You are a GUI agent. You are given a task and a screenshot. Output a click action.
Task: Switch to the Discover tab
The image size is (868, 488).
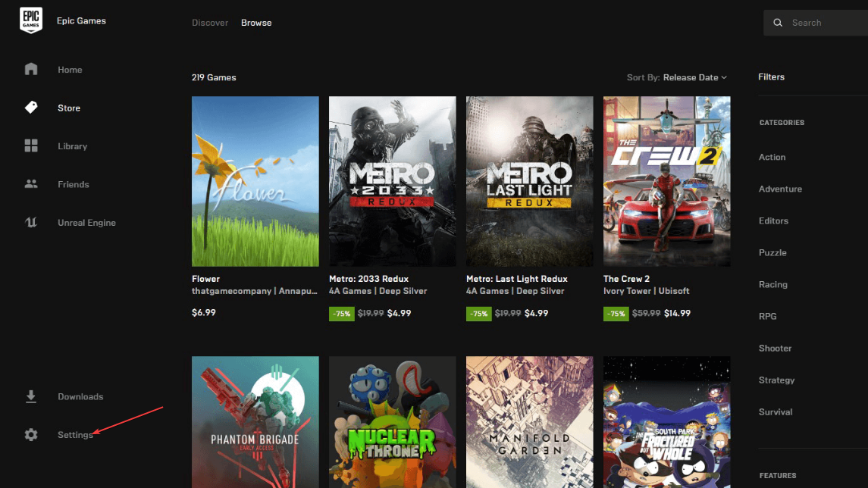210,22
